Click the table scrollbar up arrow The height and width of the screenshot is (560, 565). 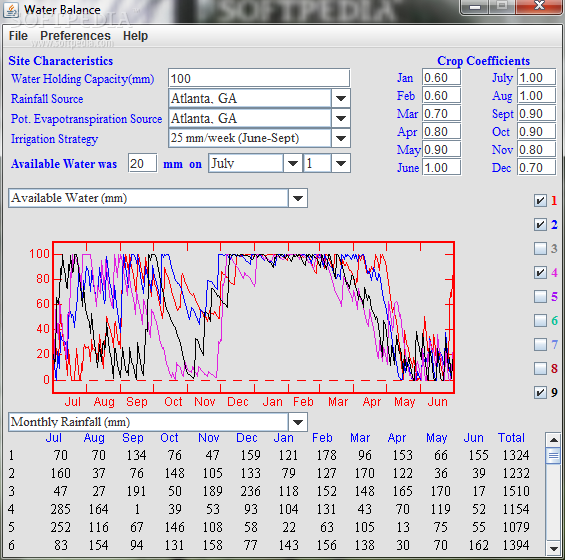pos(553,440)
